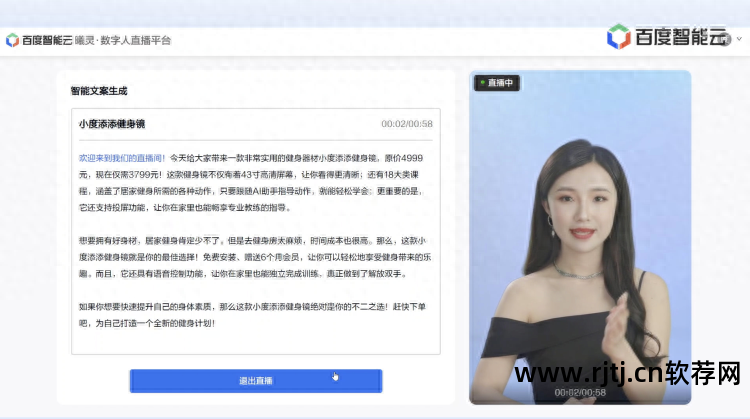Click the paragraph starting 想要拥有好身材
Screen dimensions: 750x419
255,257
